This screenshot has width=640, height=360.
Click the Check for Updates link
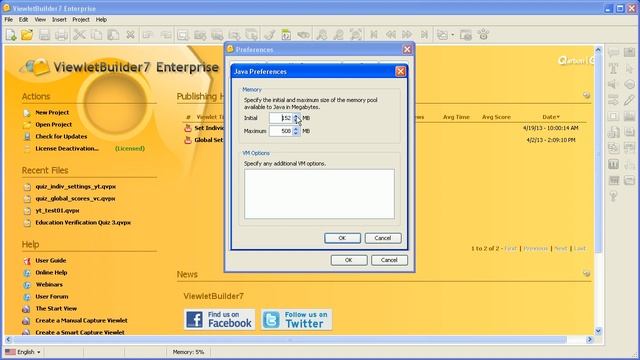coord(61,136)
